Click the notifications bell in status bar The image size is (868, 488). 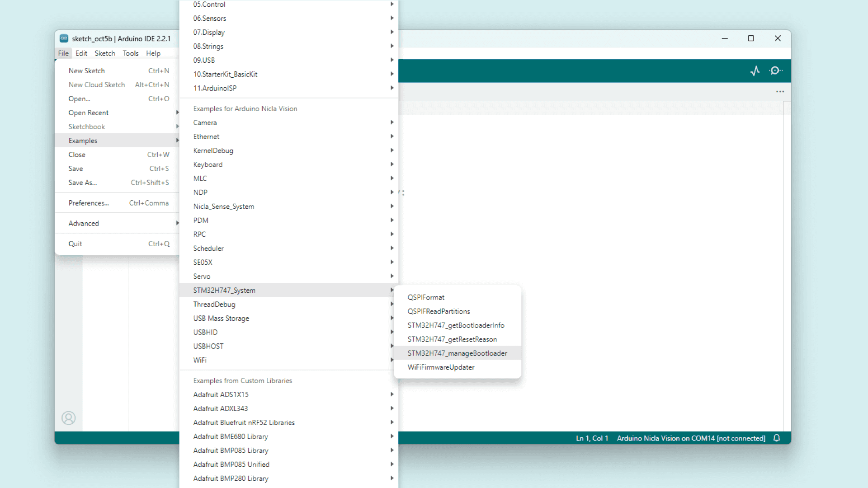pyautogui.click(x=777, y=438)
